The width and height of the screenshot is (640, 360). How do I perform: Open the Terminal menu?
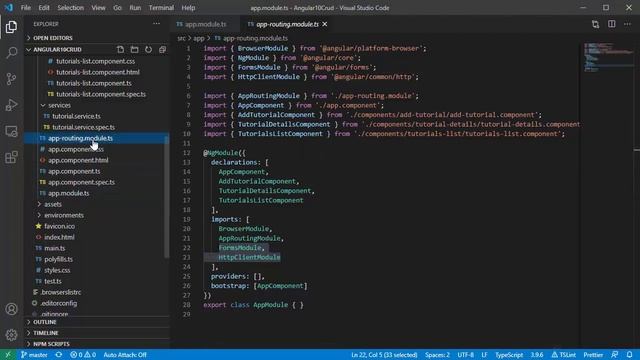(x=161, y=8)
